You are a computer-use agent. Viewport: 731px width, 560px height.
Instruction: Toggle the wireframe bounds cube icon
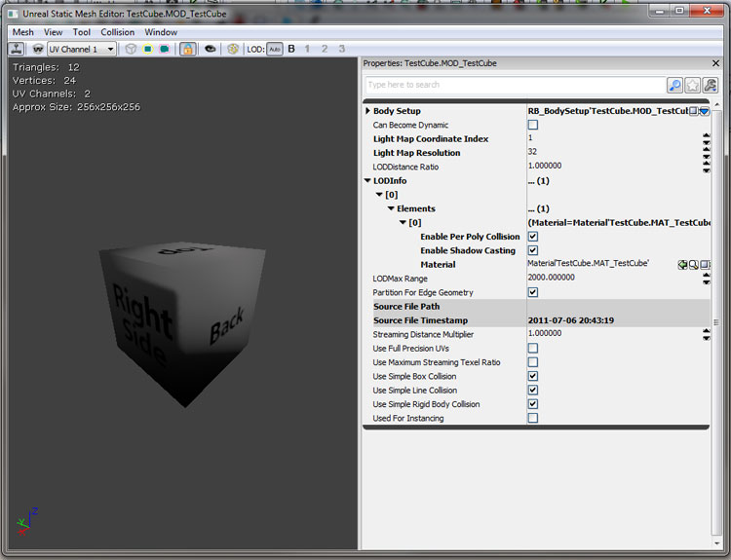[x=131, y=49]
